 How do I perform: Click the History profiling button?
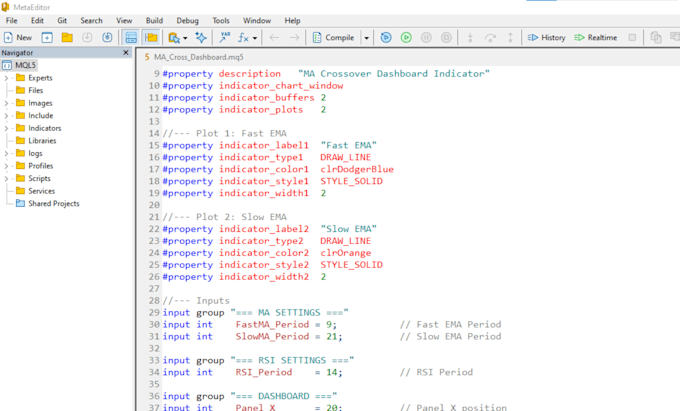coord(546,38)
